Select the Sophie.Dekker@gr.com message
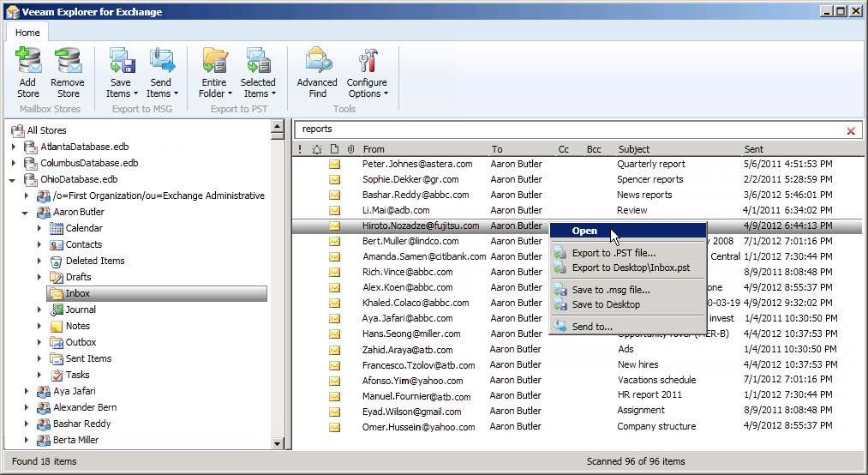The height and width of the screenshot is (475, 868). 577,179
